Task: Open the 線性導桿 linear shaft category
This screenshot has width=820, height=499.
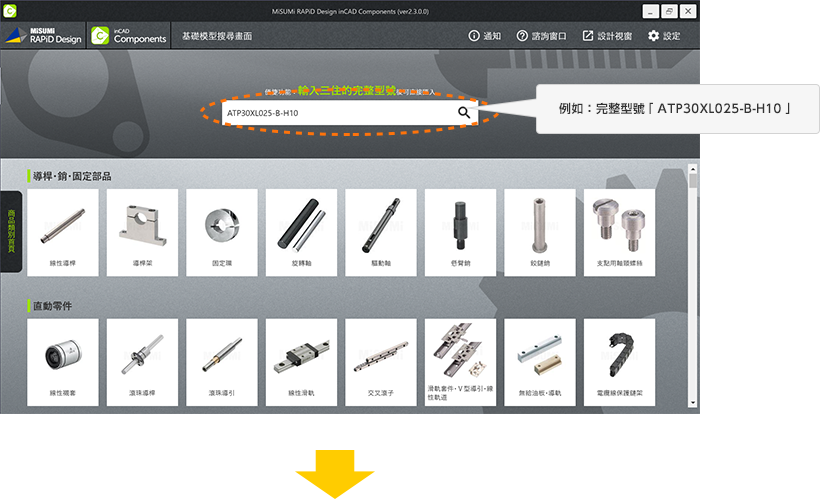Action: click(63, 232)
